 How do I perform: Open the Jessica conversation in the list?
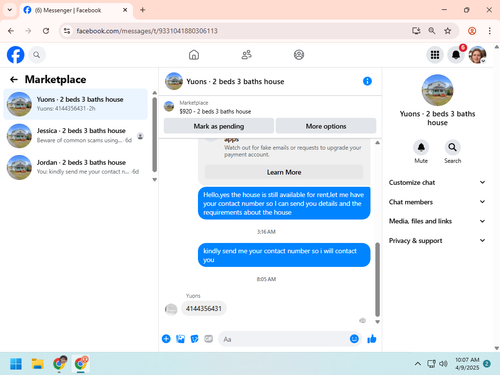point(75,135)
